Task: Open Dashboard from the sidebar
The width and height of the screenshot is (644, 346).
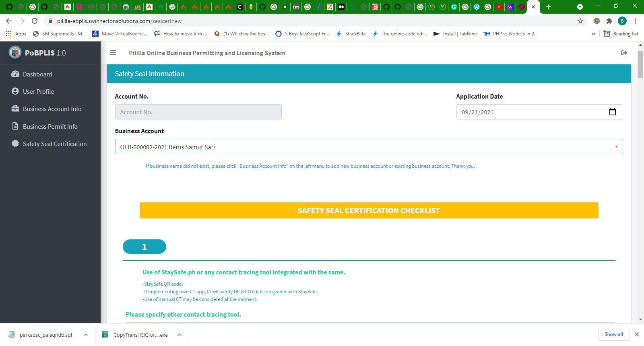Action: point(37,74)
